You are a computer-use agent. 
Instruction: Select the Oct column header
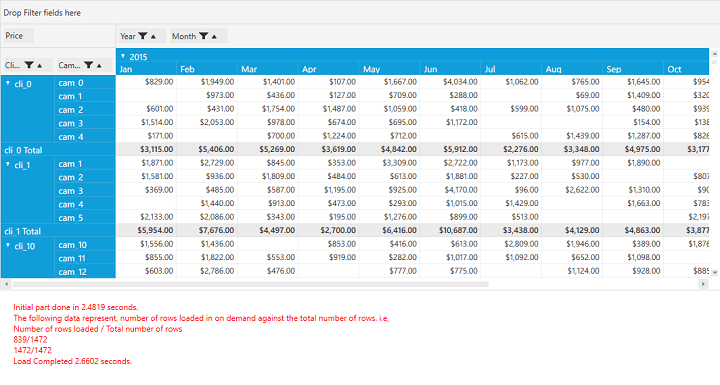[x=686, y=69]
